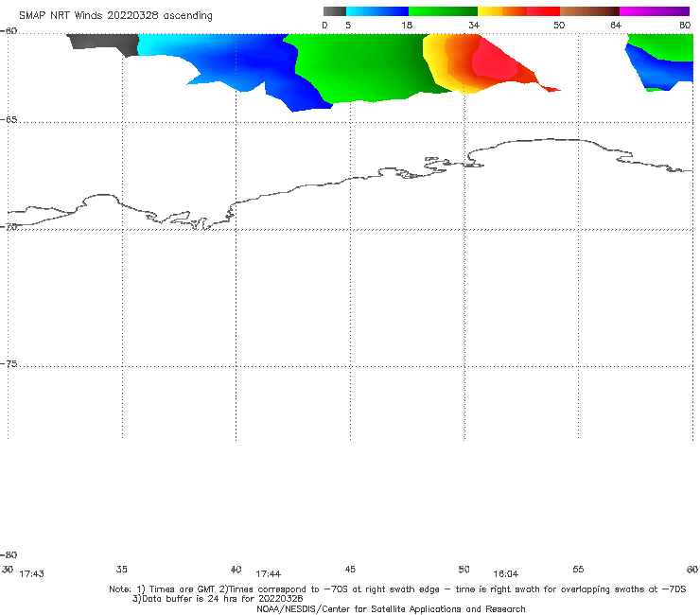Click the 17:44 swath time label
The image size is (700, 615).
(268, 573)
